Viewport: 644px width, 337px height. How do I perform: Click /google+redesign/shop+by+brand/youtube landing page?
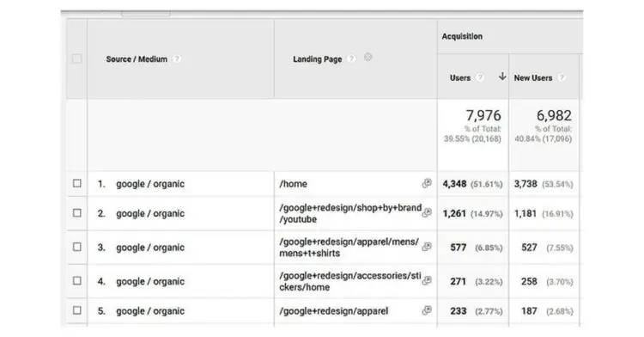(x=350, y=213)
